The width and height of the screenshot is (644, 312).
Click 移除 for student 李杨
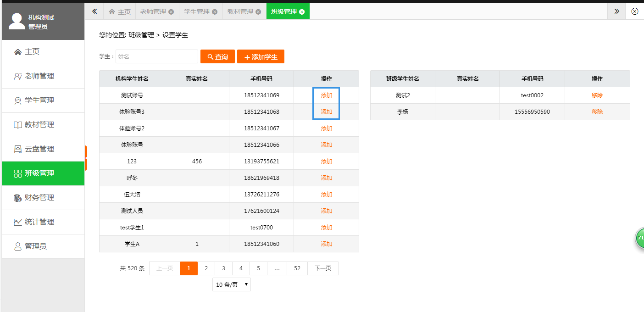pyautogui.click(x=597, y=112)
